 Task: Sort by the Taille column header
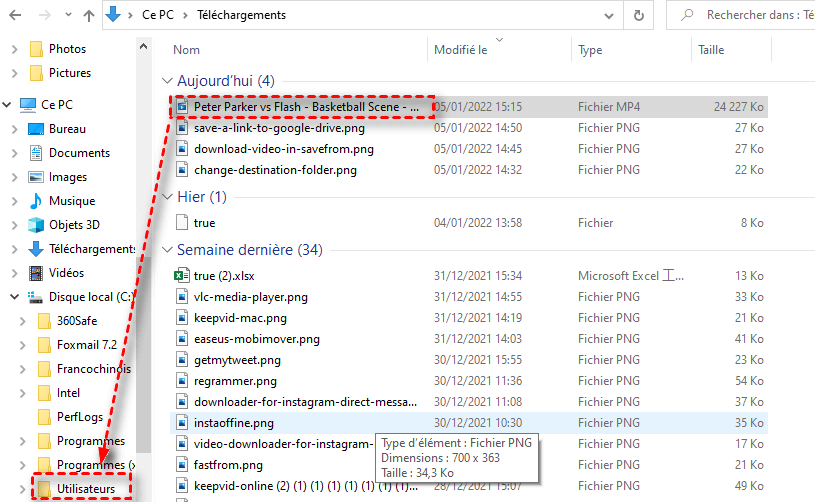(x=711, y=50)
